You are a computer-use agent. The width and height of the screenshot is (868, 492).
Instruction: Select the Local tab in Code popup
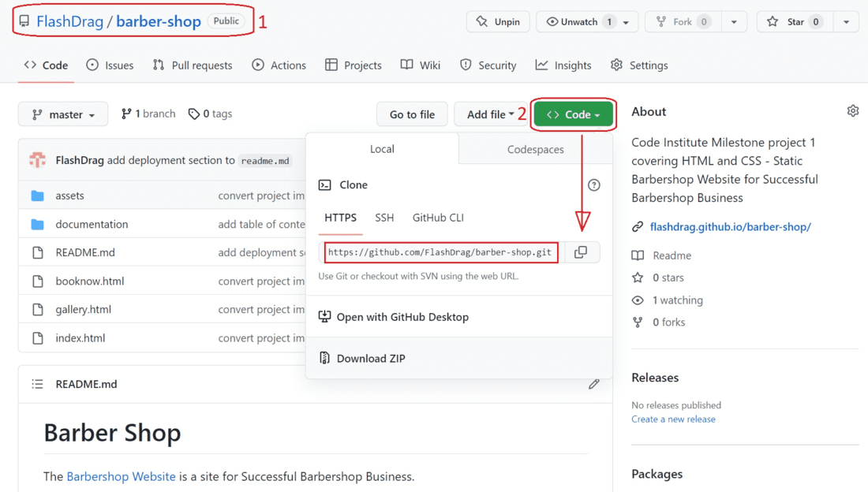(x=382, y=149)
